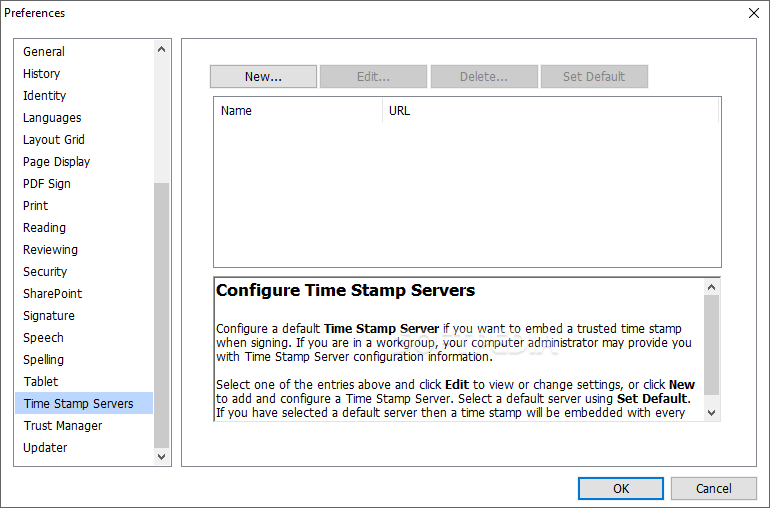Click category list scroll up arrow

click(x=162, y=49)
